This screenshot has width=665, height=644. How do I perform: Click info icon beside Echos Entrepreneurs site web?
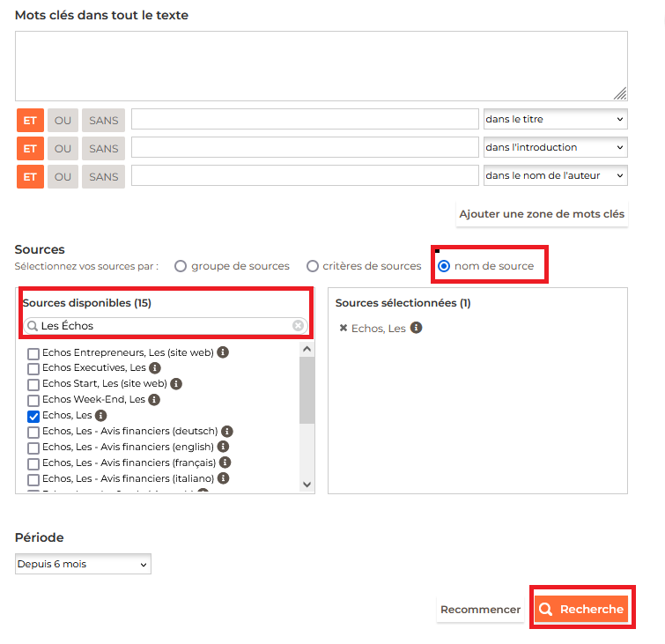coord(223,352)
